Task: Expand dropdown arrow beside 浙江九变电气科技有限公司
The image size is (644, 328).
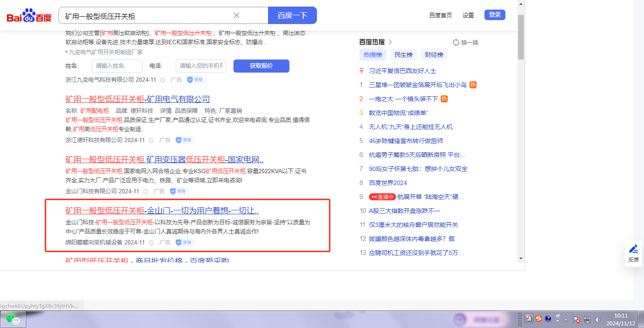Action: tap(163, 80)
